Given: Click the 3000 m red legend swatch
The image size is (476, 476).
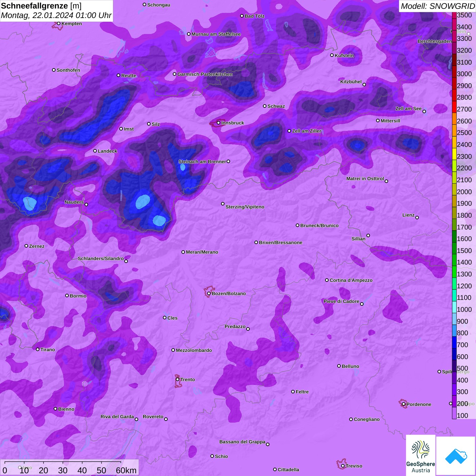Looking at the screenshot, I should tap(454, 72).
